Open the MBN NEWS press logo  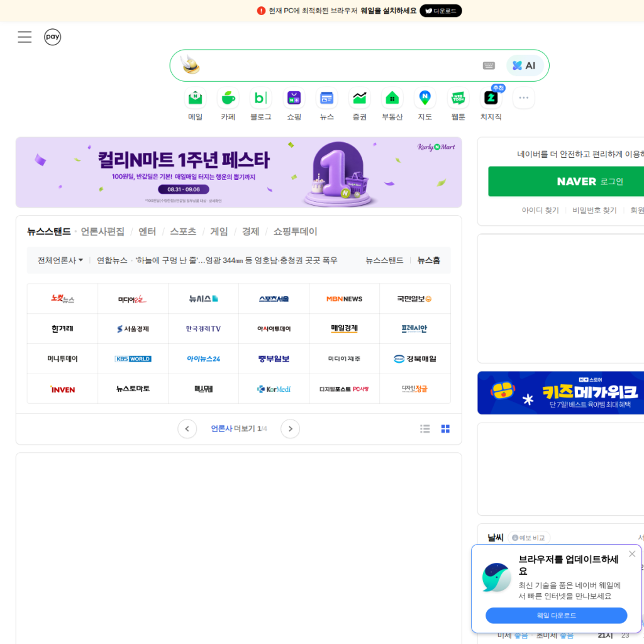pyautogui.click(x=345, y=299)
